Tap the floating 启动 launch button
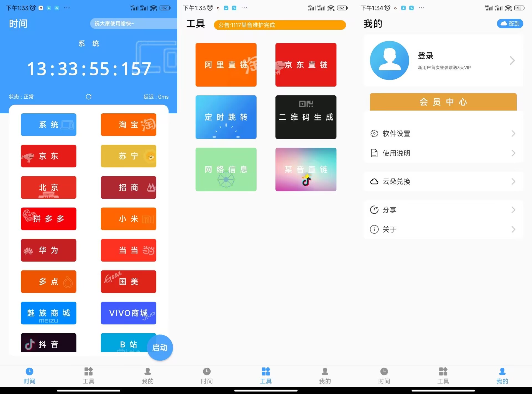Viewport: 532px width, 394px height. click(160, 348)
